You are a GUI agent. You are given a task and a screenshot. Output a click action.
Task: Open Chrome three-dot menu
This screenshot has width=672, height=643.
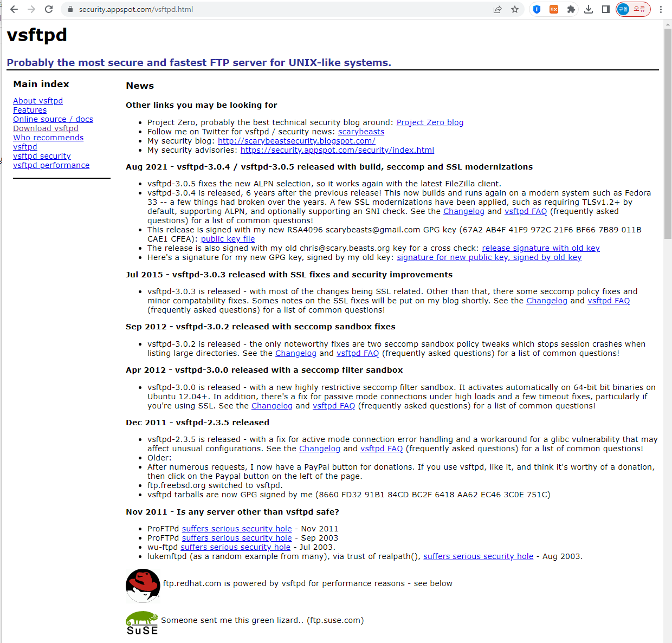click(x=661, y=9)
